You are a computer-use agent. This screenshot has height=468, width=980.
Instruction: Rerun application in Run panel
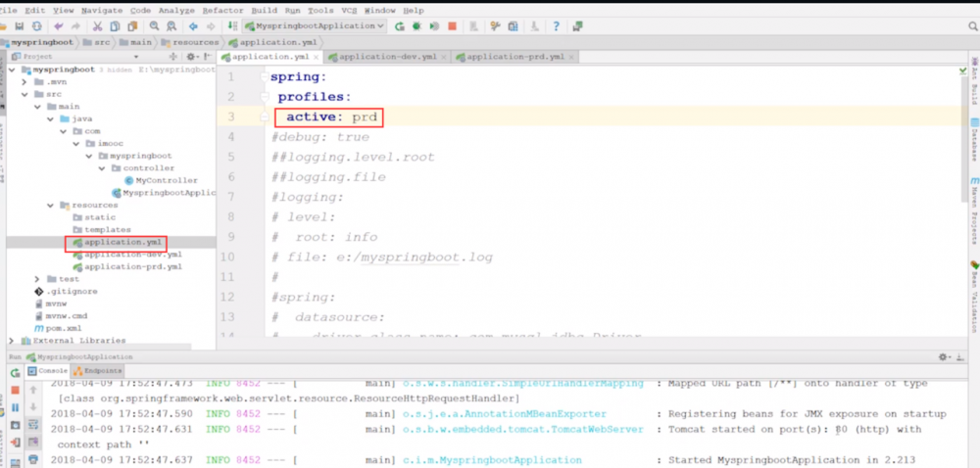15,373
